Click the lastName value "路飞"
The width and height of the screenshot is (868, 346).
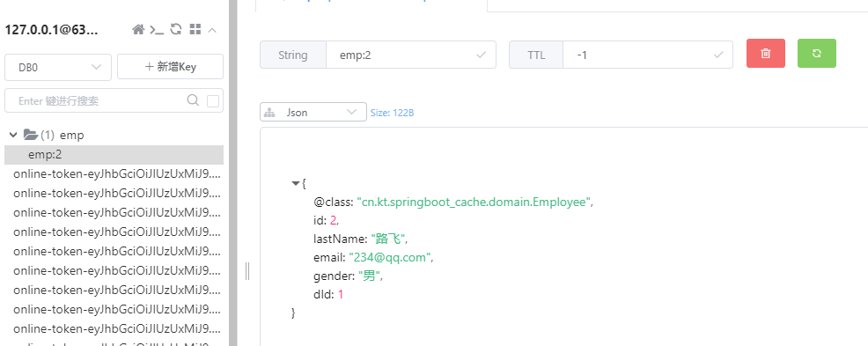[388, 239]
